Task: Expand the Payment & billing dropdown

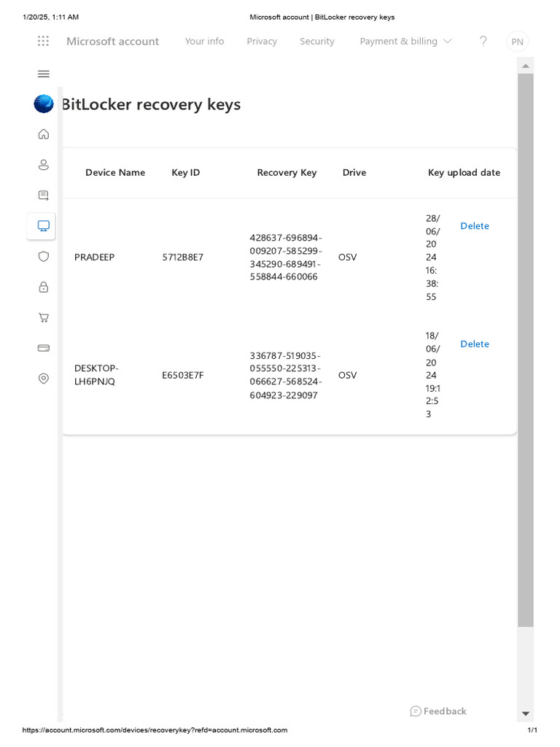Action: coord(405,42)
